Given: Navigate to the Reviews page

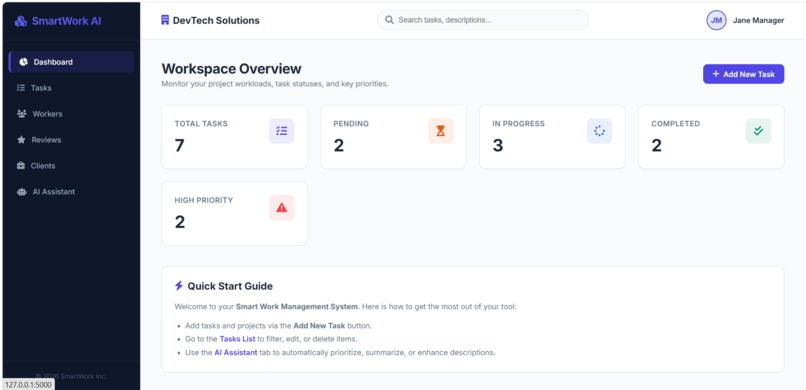Looking at the screenshot, I should tap(71, 140).
